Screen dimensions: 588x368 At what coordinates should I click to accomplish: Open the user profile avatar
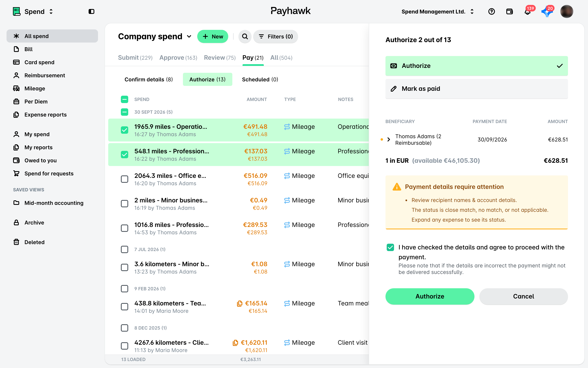567,11
